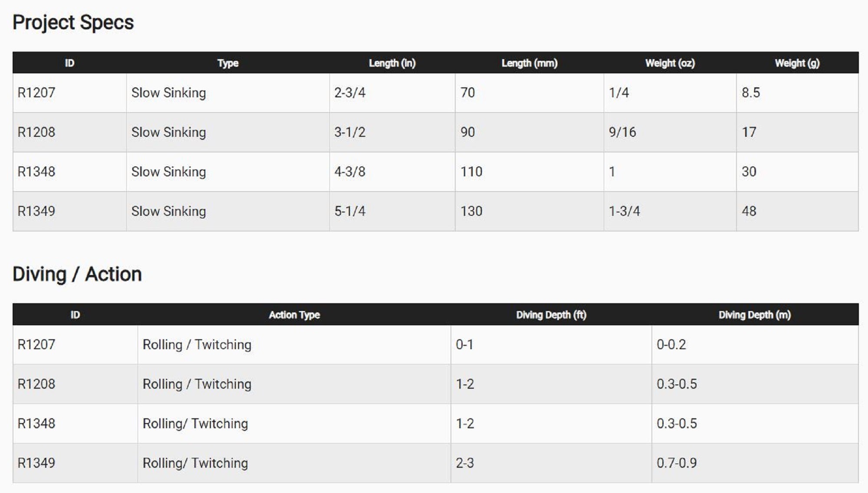
Task: Click the Diving / Action heading
Action: click(77, 274)
